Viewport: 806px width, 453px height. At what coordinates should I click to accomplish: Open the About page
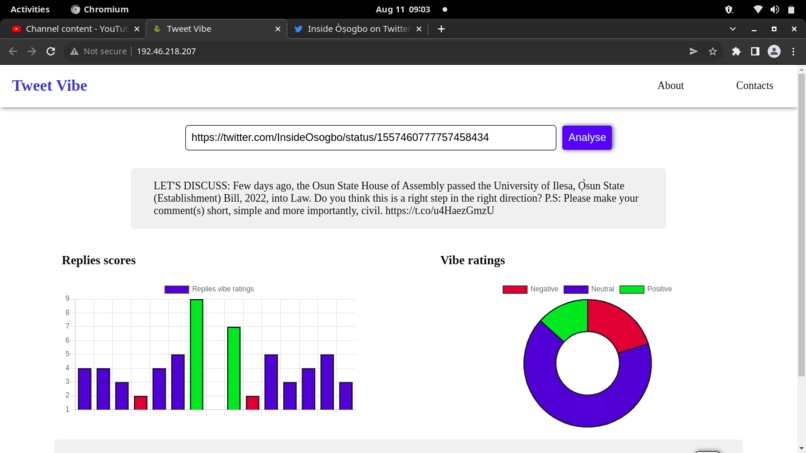coord(670,85)
